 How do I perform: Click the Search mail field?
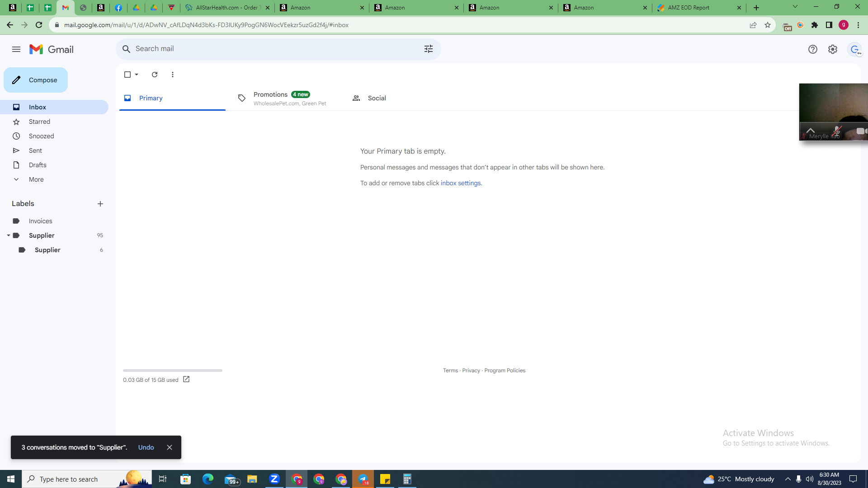[278, 49]
